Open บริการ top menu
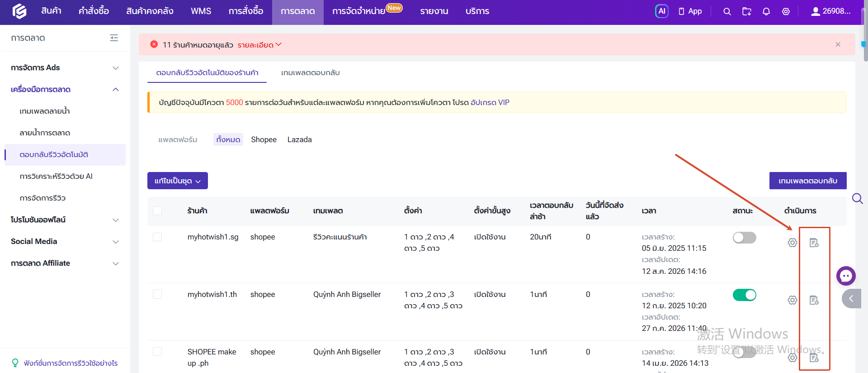The height and width of the screenshot is (373, 868). pyautogui.click(x=477, y=11)
